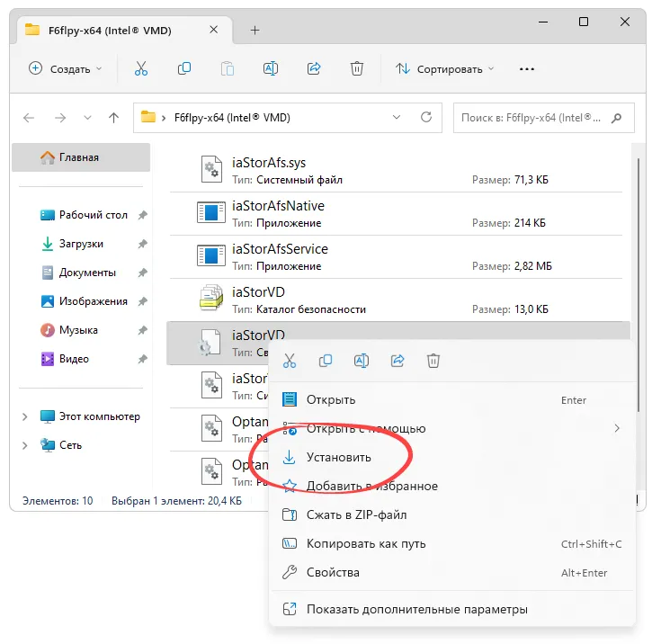This screenshot has width=661, height=644.
Task: Choose Копировать как путь
Action: pyautogui.click(x=451, y=543)
